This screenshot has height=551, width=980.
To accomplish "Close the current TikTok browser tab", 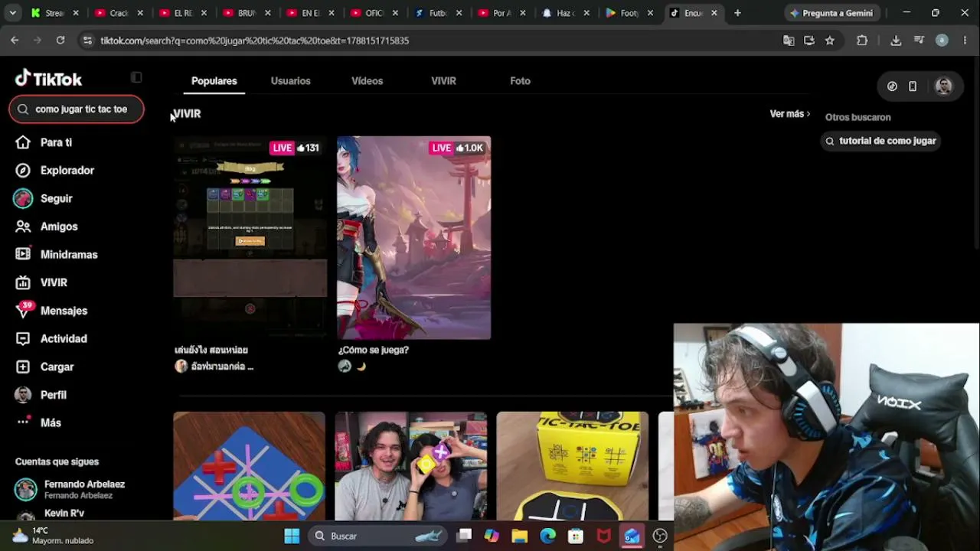I will pyautogui.click(x=714, y=13).
